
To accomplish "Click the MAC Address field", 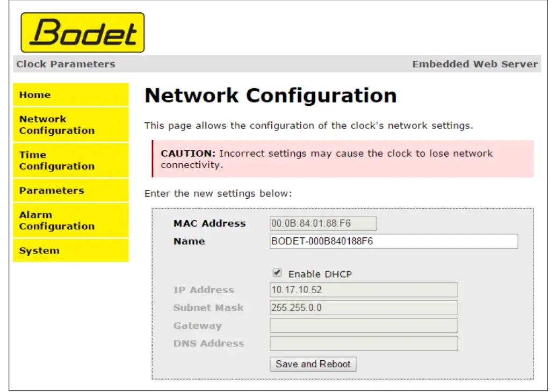I will click(x=323, y=223).
